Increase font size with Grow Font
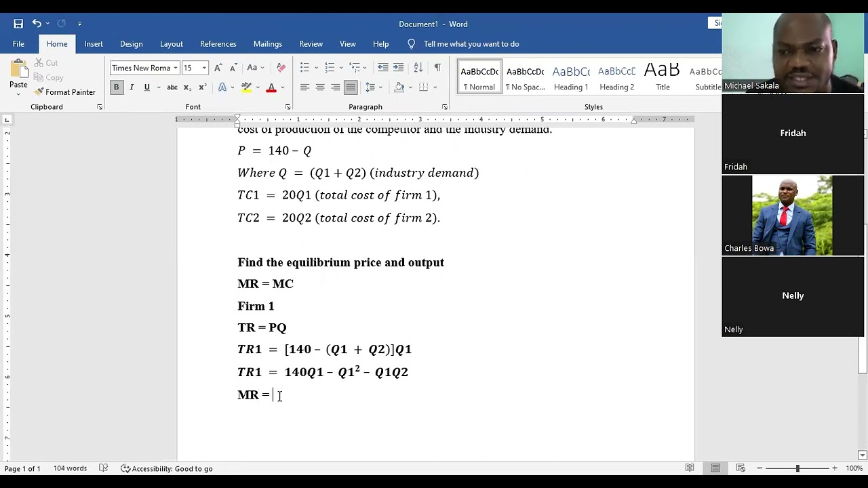 coord(218,68)
